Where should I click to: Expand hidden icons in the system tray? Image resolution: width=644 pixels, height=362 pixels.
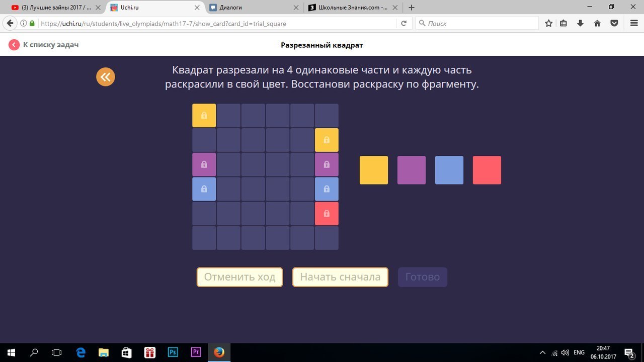click(542, 352)
